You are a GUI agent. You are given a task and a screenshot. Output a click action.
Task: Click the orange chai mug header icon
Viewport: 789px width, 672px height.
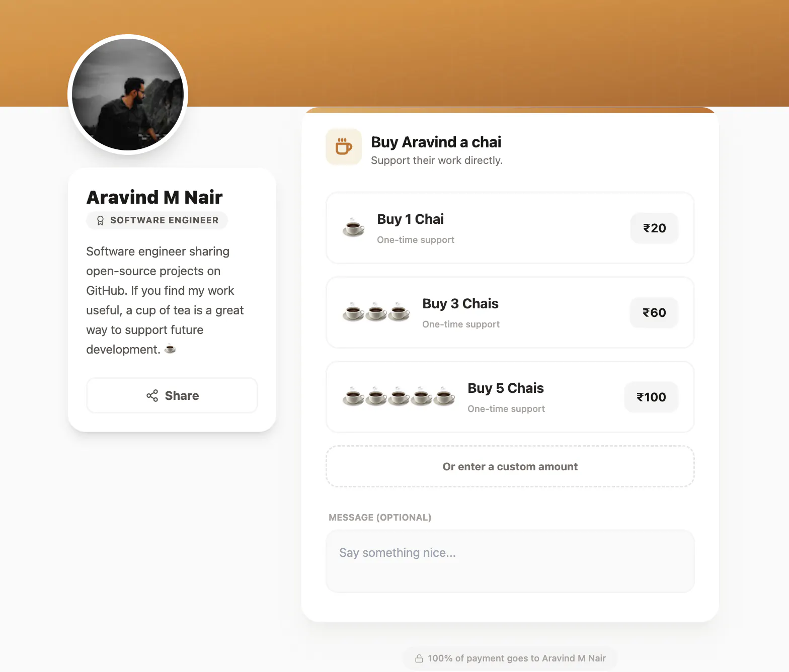tap(344, 147)
